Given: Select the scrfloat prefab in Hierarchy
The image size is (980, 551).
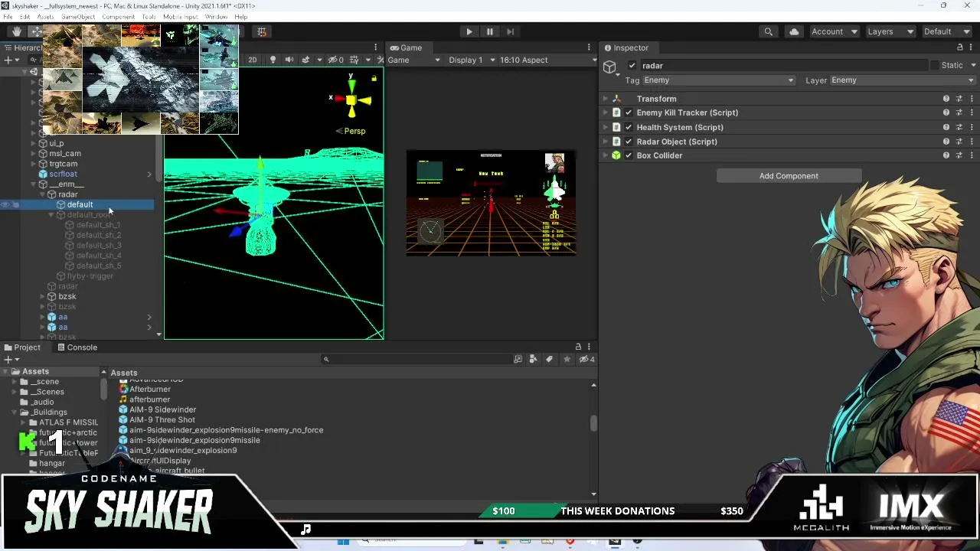Looking at the screenshot, I should pos(63,174).
